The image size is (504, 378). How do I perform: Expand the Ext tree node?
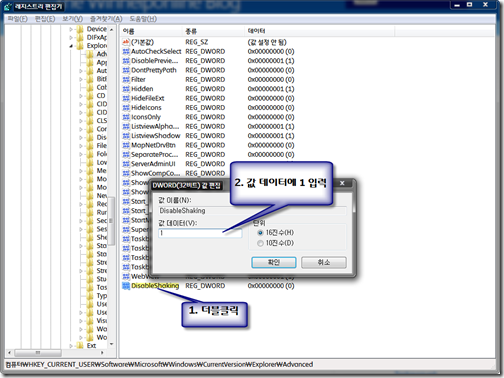click(71, 346)
